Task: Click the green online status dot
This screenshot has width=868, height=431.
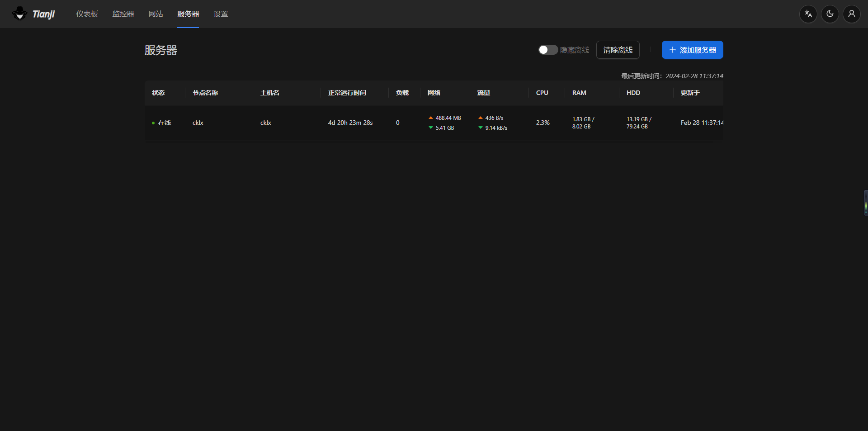Action: click(153, 123)
